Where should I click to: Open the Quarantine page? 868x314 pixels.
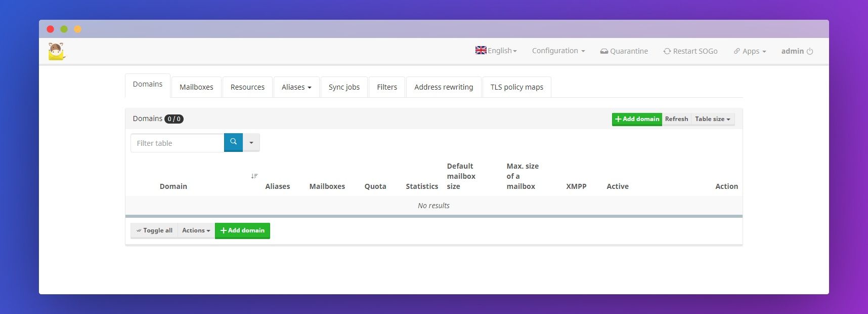pos(624,51)
